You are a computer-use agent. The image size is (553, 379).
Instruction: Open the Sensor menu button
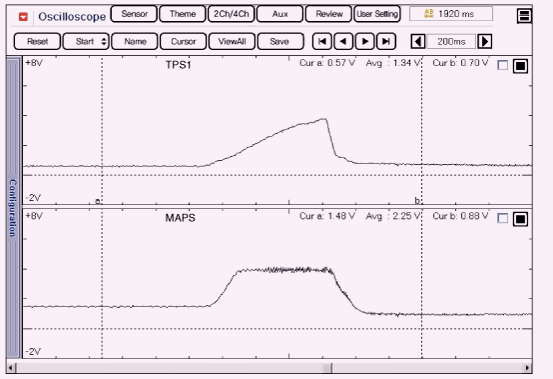pos(134,14)
